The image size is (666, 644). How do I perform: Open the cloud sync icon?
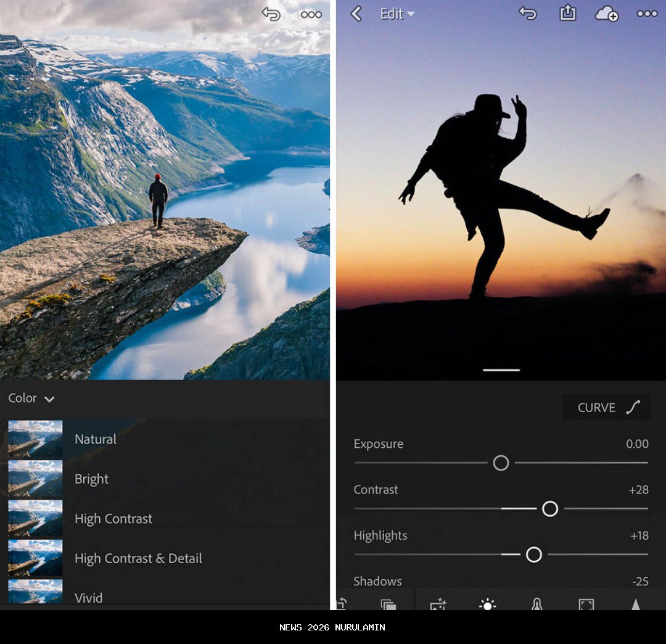606,14
